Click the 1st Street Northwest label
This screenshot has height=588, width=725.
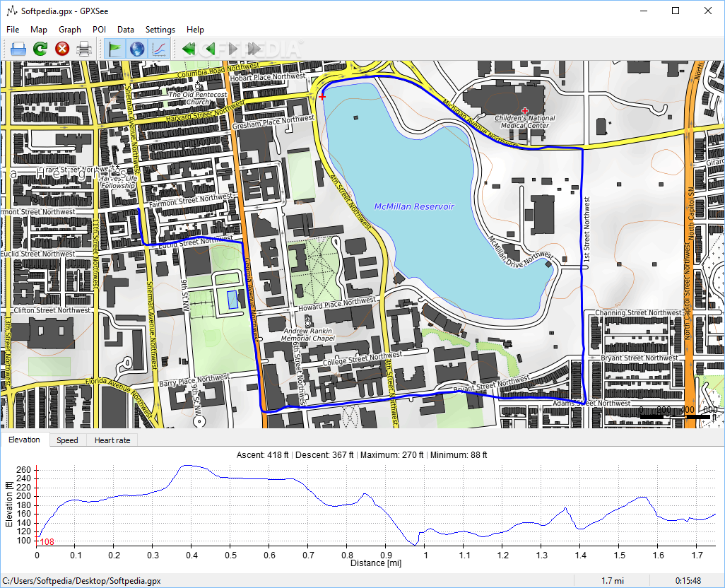tap(587, 230)
